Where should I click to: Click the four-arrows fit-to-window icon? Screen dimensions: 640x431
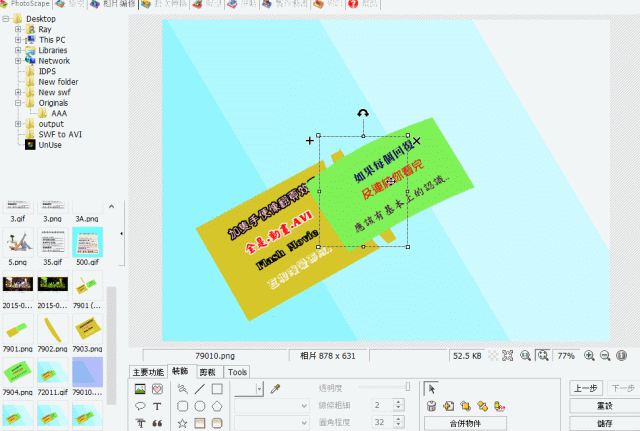click(507, 356)
